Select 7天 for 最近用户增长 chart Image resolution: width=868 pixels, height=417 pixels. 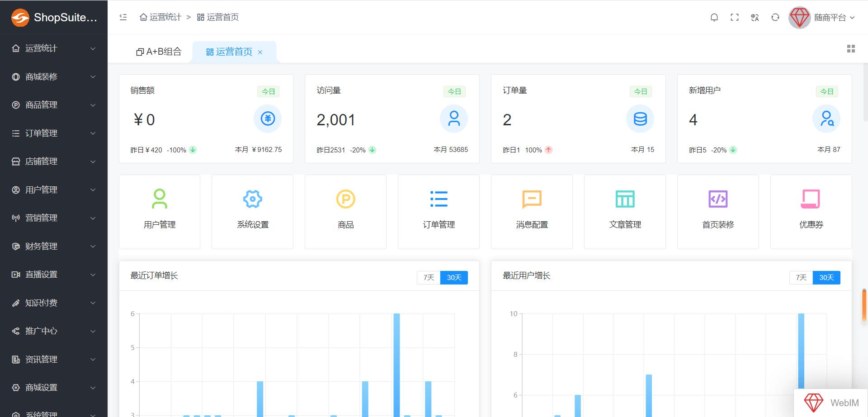click(801, 277)
